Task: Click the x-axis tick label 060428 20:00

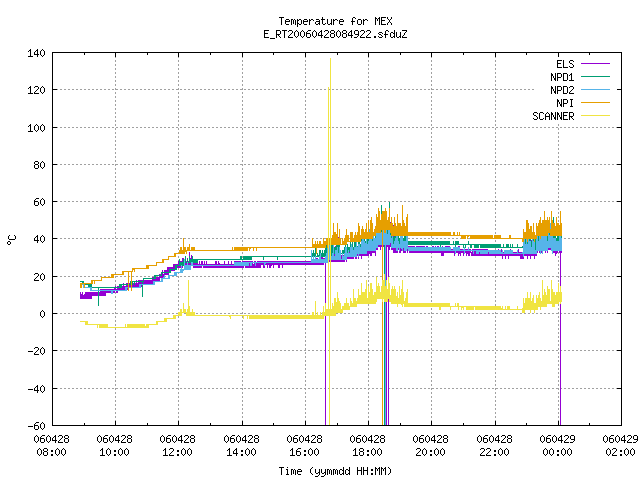Action: click(430, 446)
